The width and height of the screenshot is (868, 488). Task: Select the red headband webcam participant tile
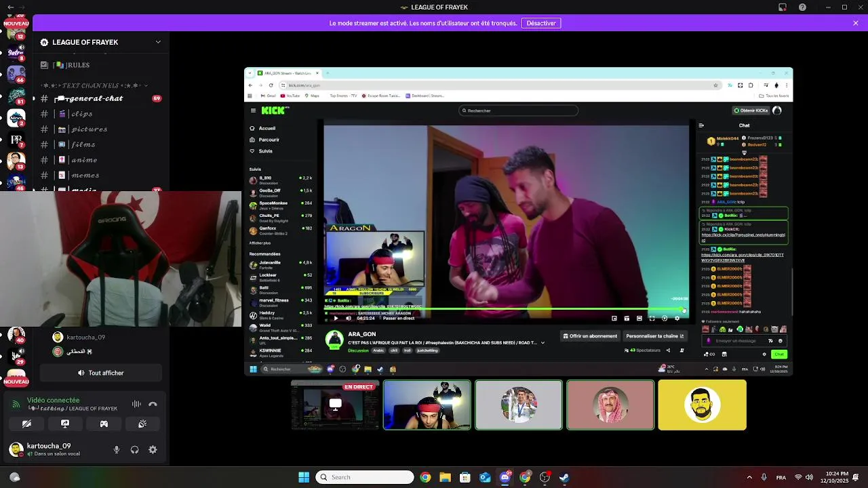click(x=427, y=405)
